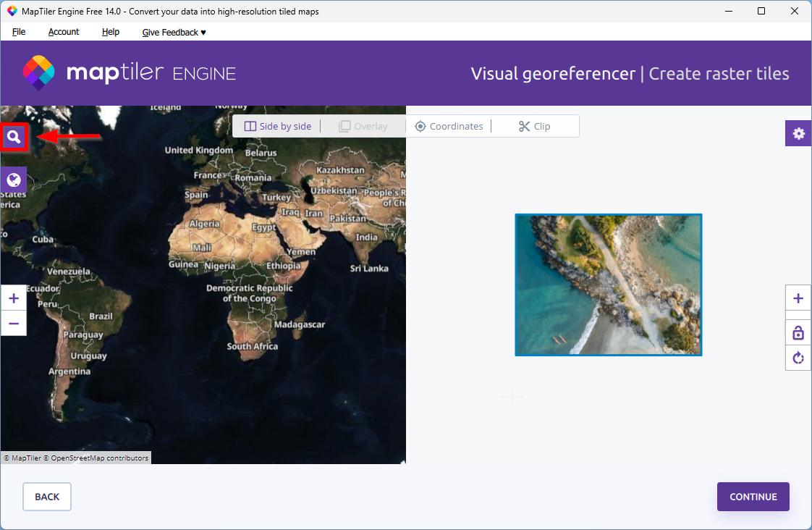Click the Ethiopia label on the map

point(283,266)
